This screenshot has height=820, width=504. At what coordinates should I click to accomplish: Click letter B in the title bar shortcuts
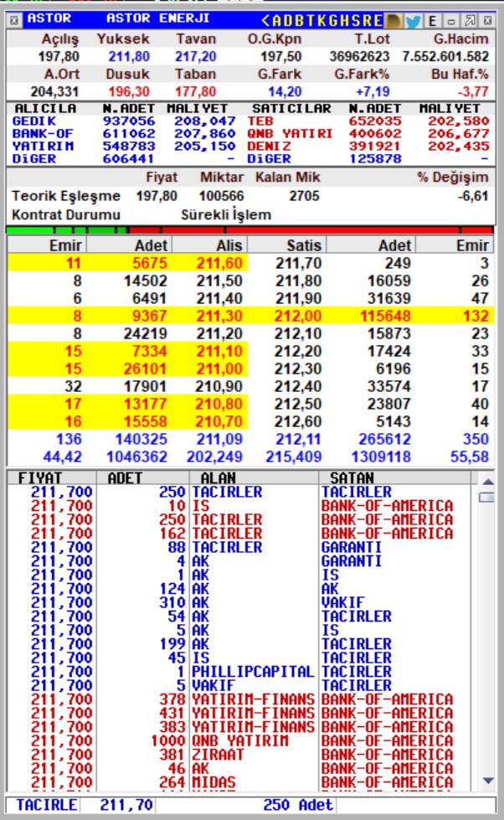tap(300, 21)
